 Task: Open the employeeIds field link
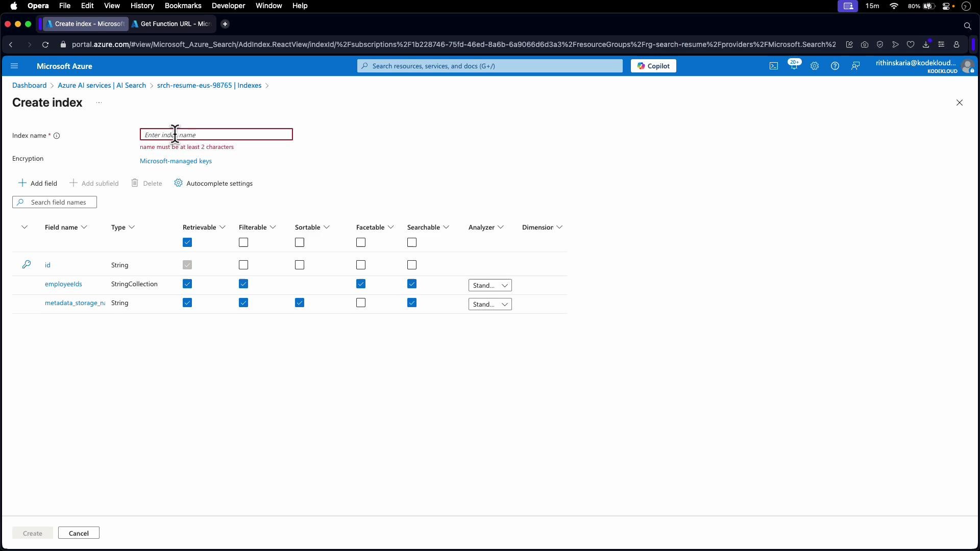63,284
